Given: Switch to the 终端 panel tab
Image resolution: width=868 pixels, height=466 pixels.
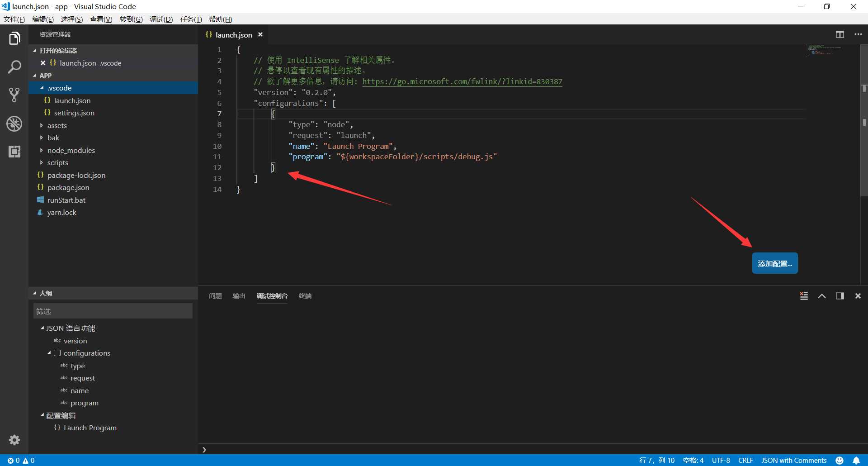Looking at the screenshot, I should coord(305,296).
